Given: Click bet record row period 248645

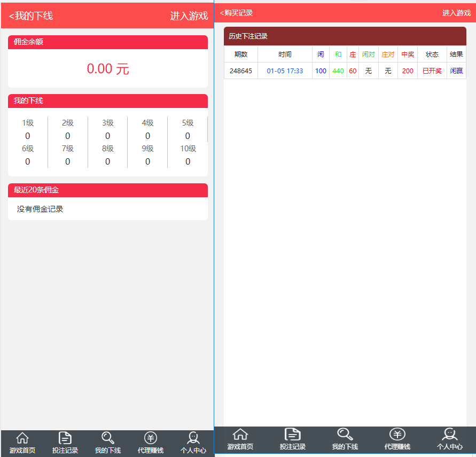Looking at the screenshot, I should tap(241, 71).
